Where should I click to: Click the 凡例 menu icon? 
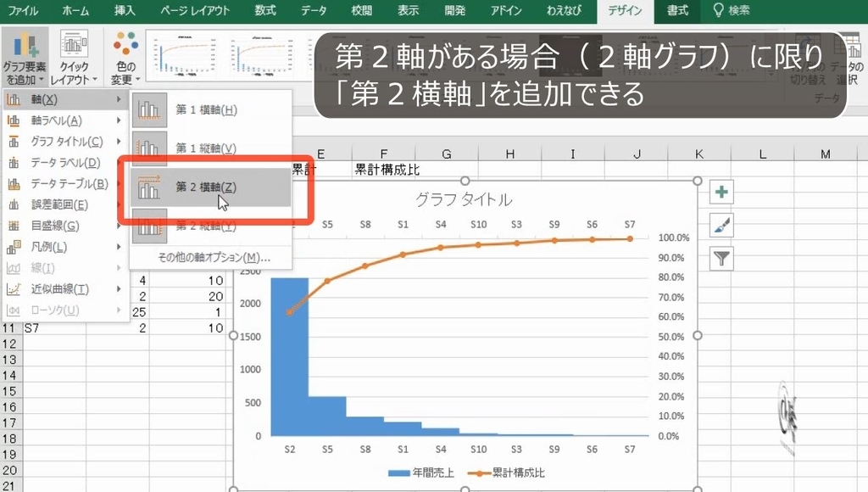click(x=14, y=247)
